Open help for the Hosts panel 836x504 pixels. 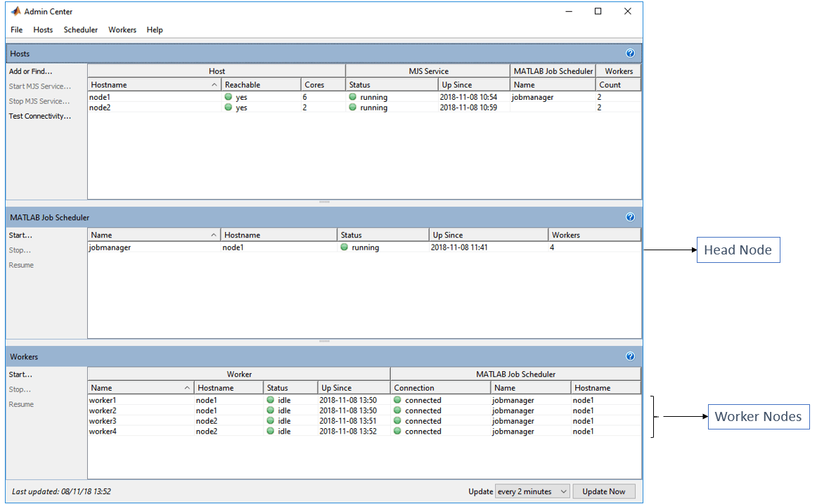(x=630, y=53)
